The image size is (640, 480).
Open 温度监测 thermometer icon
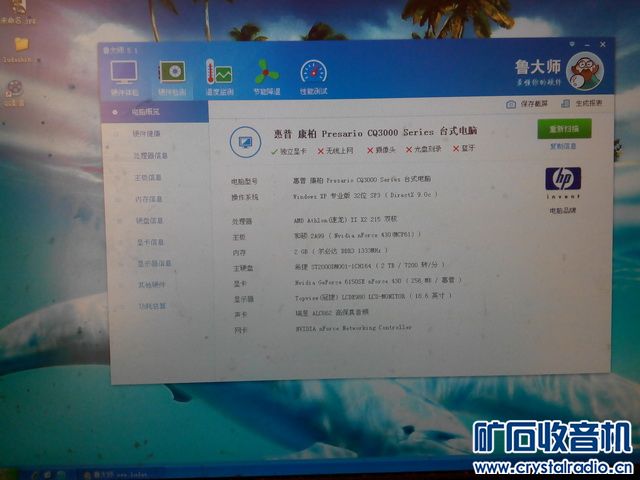coord(219,78)
